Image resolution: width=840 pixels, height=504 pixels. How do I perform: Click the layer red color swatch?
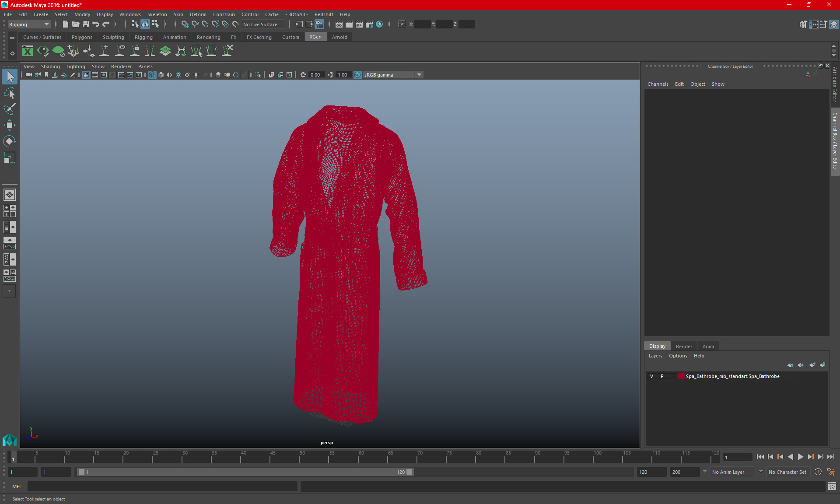[x=681, y=376]
